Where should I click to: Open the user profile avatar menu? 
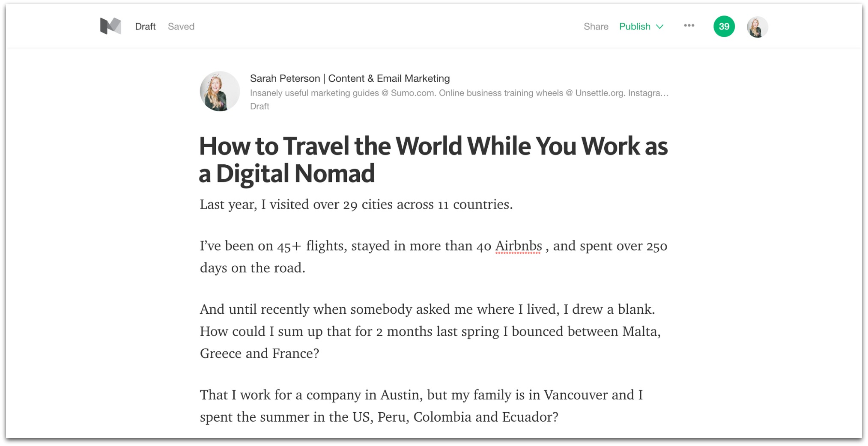click(757, 27)
